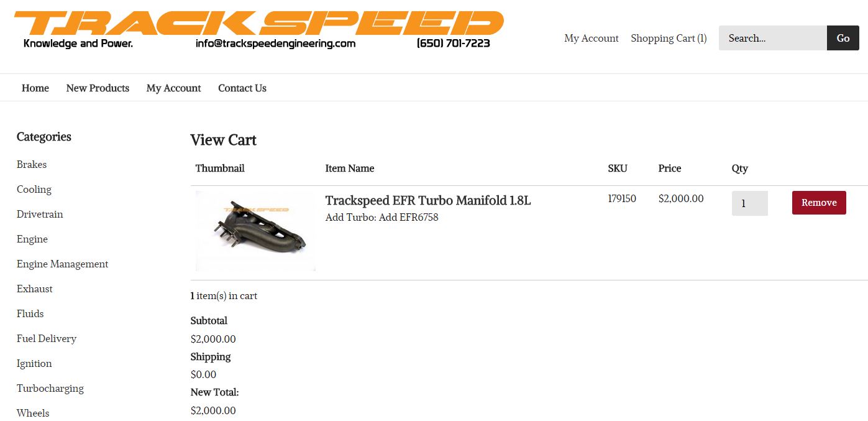Select My Account in navigation bar
This screenshot has width=868, height=421.
click(173, 88)
